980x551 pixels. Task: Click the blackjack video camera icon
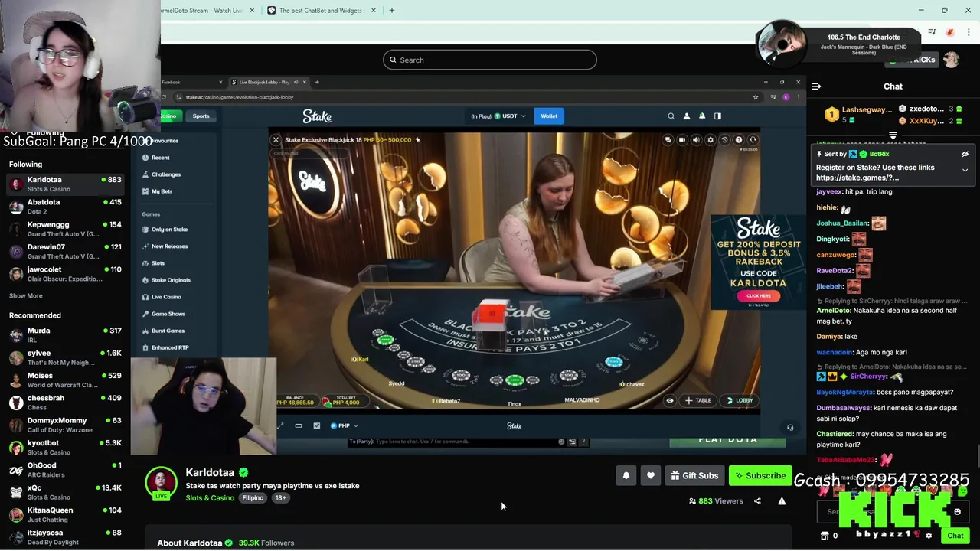(681, 140)
